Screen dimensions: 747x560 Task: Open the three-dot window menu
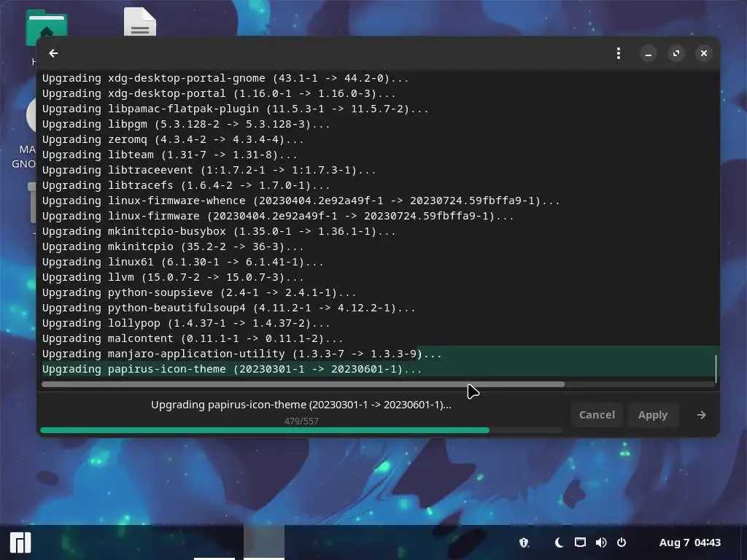619,53
